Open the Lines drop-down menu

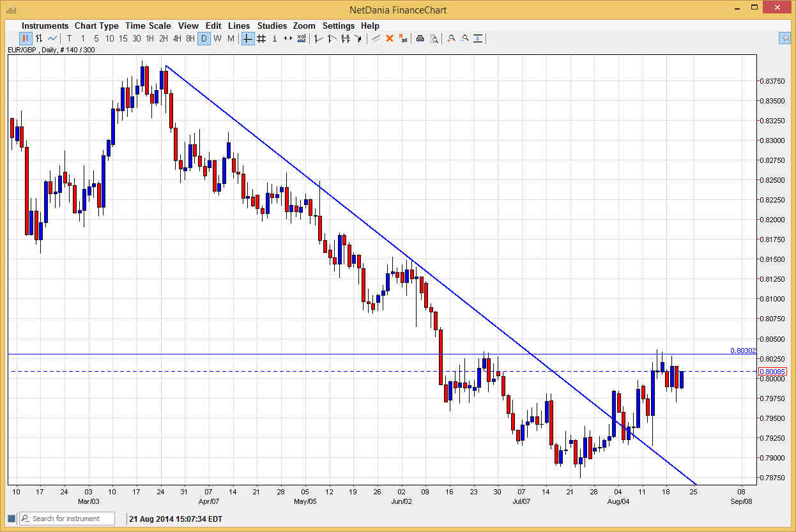239,26
